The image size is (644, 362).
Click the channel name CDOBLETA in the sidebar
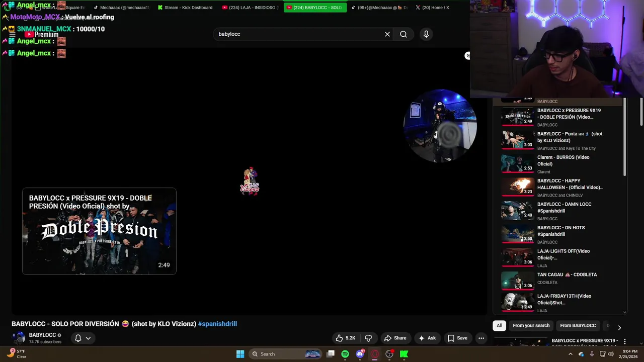coord(547,283)
